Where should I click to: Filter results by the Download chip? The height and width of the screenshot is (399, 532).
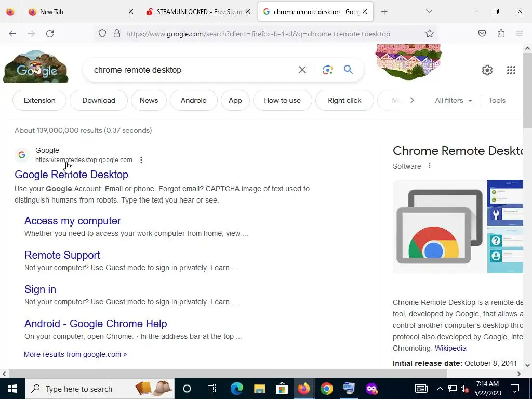click(x=99, y=100)
